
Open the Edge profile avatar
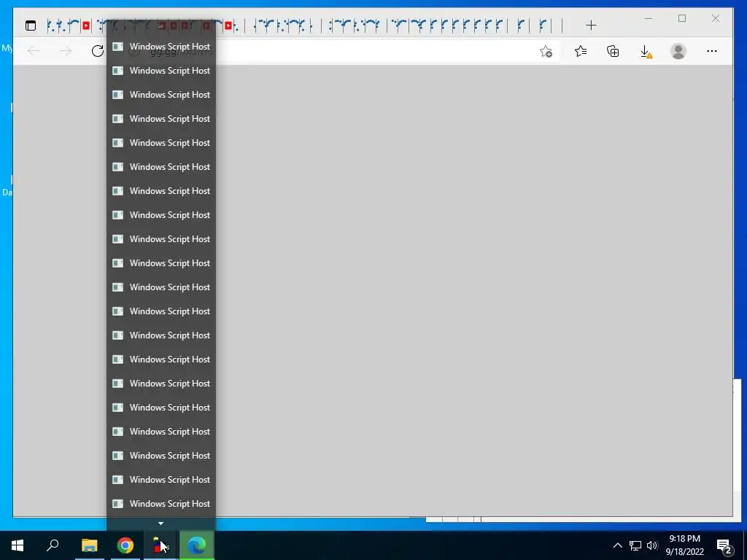(678, 51)
